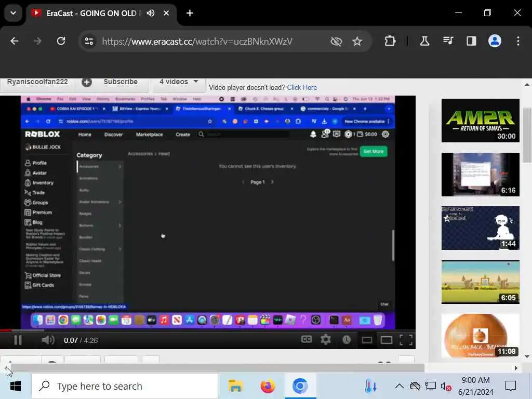Open the muted speaker tray icon
Screen dimensions: 532x399
pyautogui.click(x=446, y=386)
